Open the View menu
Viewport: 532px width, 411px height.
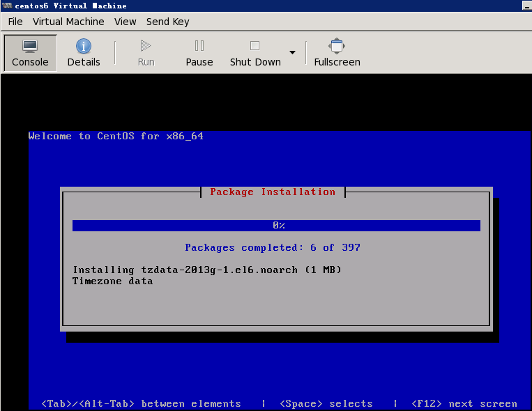coord(126,22)
